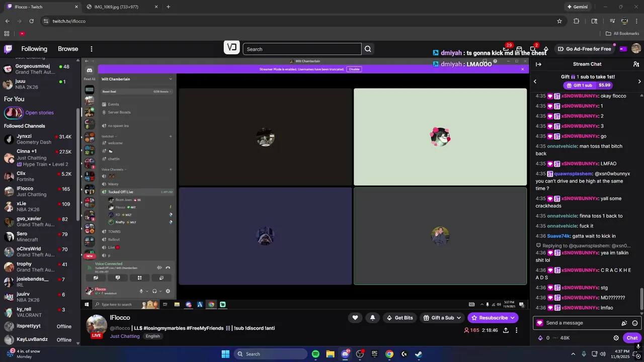Screen dimensions: 644x362
Task: Open the whispers icon with badge 2
Action: click(x=532, y=49)
